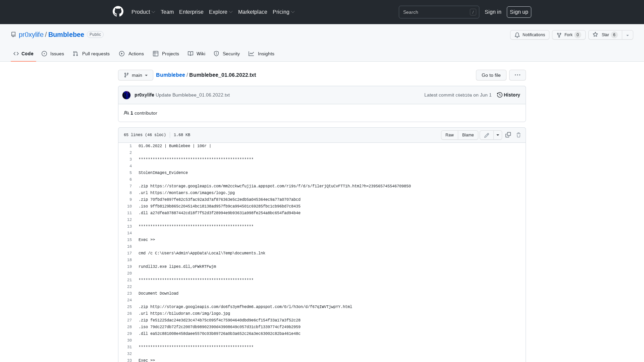The width and height of the screenshot is (644, 362).
Task: Switch to the Code tab
Action: pyautogui.click(x=23, y=54)
